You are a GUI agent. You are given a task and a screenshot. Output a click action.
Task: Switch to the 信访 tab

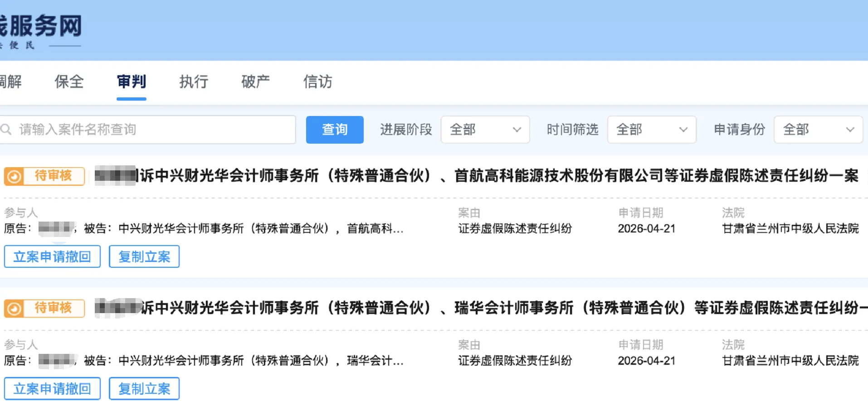click(318, 82)
